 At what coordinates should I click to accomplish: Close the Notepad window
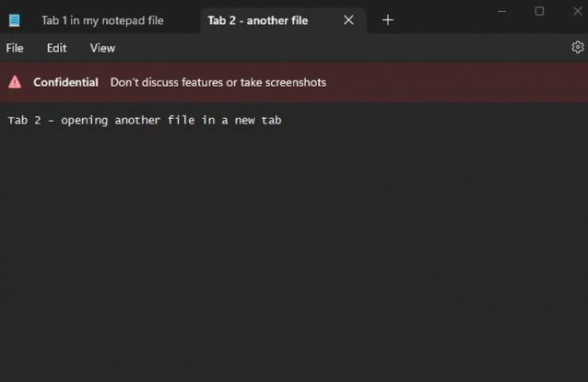[576, 12]
